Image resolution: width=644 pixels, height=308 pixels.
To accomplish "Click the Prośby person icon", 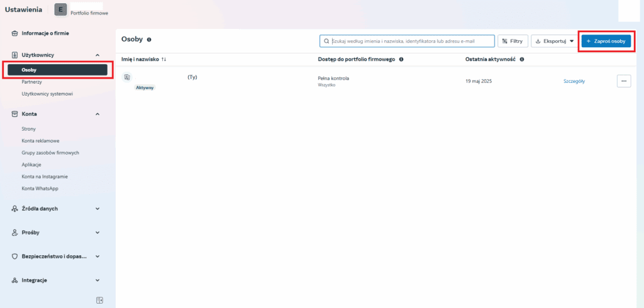I will [x=14, y=233].
